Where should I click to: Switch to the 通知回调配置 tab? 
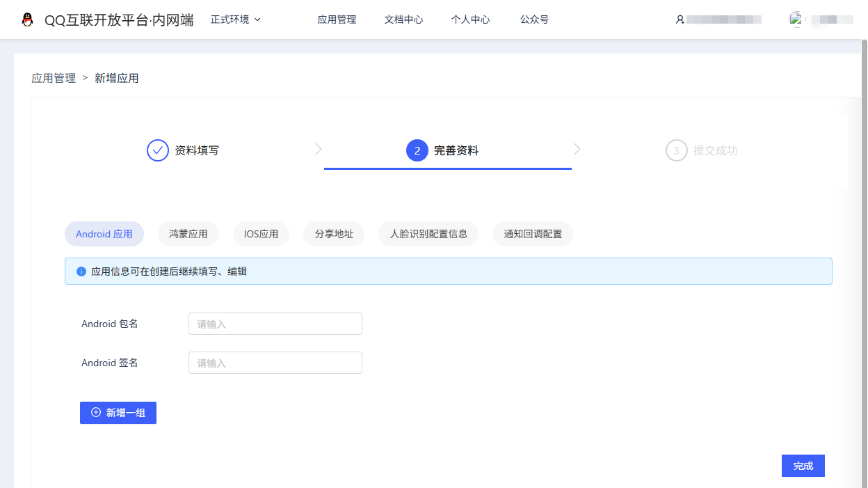pos(533,234)
